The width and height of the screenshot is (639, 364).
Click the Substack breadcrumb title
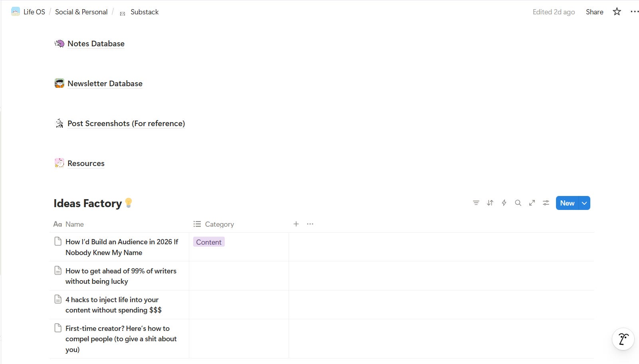[x=144, y=12]
